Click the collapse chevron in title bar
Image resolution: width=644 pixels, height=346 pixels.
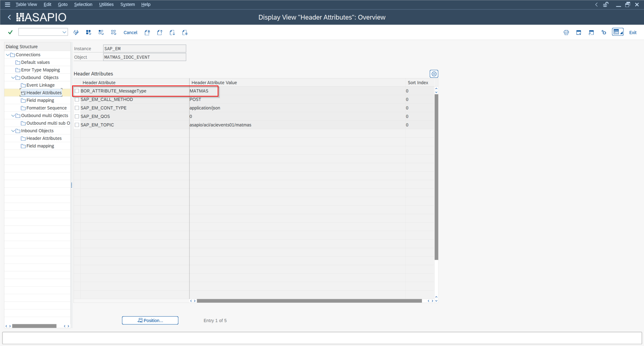click(x=596, y=4)
